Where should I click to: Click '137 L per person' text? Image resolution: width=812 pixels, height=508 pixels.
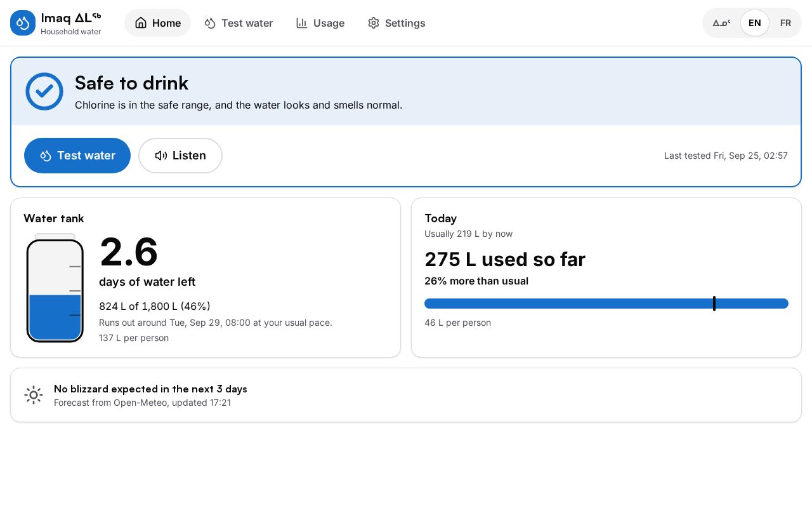tap(134, 338)
